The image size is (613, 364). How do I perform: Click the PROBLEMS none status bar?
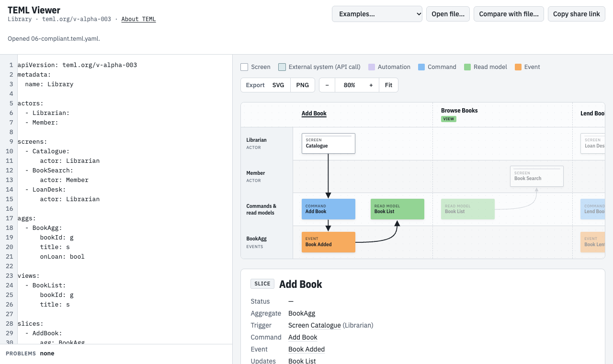[116, 353]
